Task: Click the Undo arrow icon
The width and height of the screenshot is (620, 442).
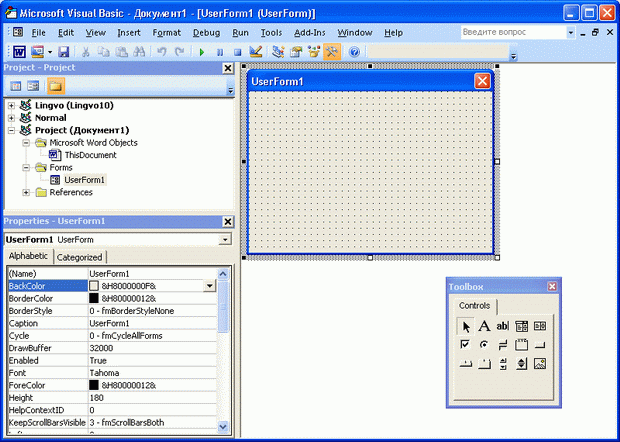Action: (162, 52)
